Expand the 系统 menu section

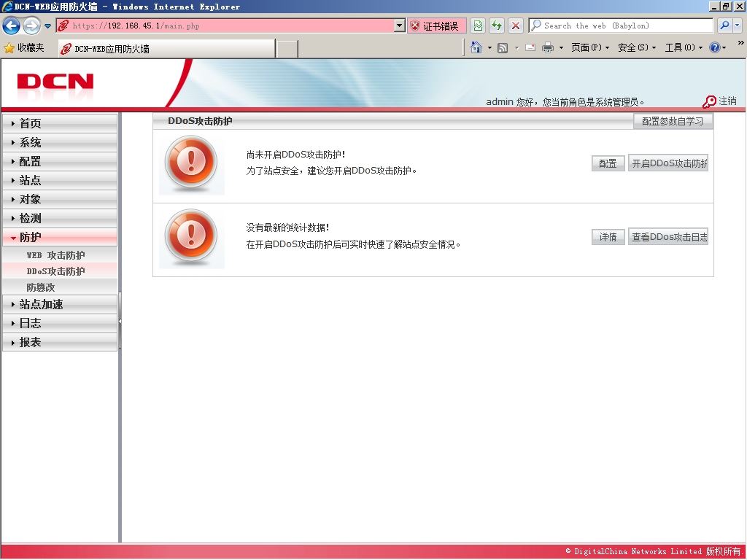(60, 142)
